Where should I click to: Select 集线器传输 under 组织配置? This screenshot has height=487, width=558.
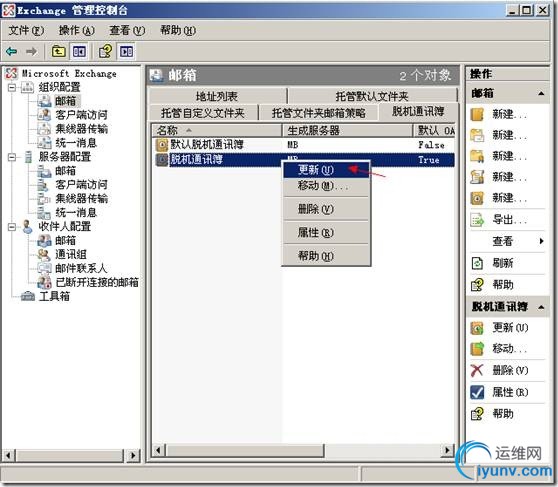click(81, 129)
